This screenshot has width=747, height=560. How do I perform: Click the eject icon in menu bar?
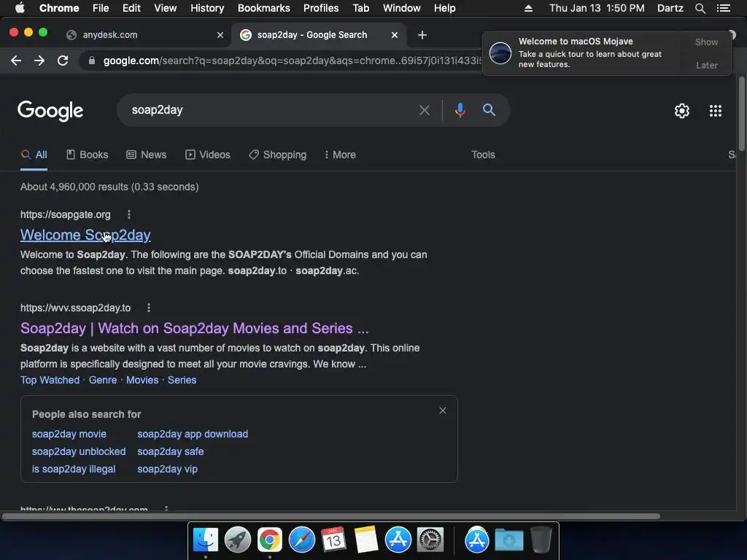(528, 8)
